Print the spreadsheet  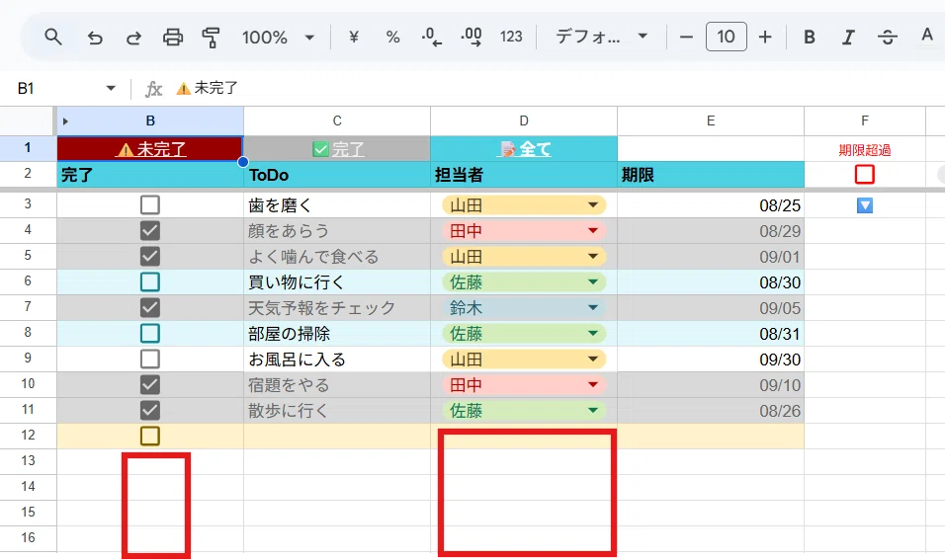[173, 38]
